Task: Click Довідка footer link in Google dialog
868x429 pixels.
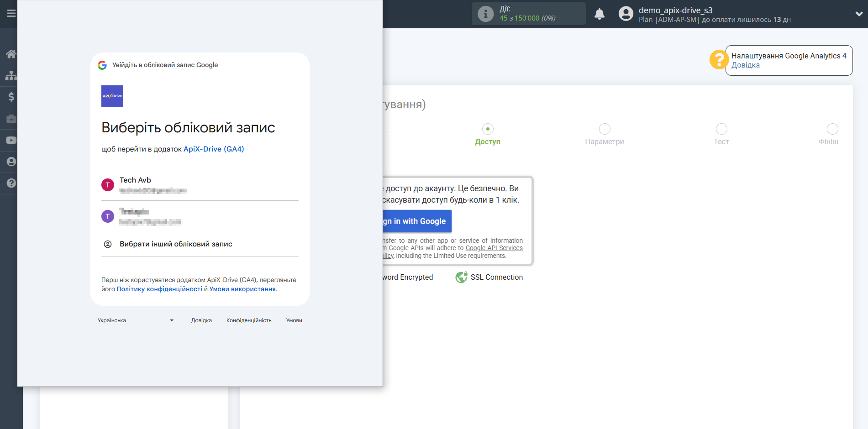Action: [201, 320]
